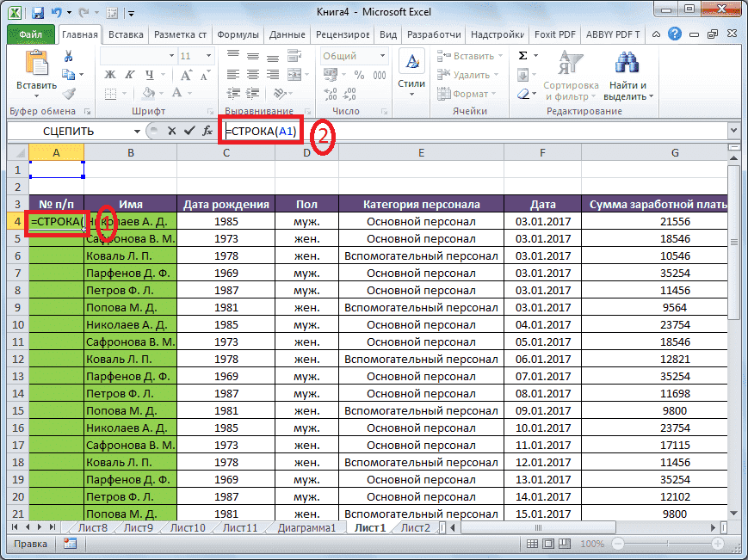The image size is (748, 560).
Task: Click the Вставить button in Ячейки group
Action: pyautogui.click(x=471, y=56)
